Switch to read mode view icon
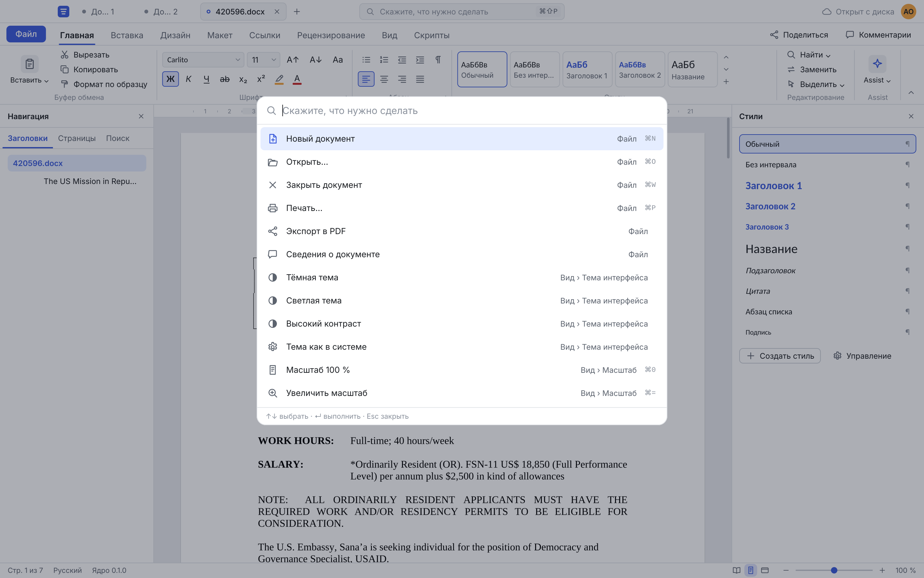The image size is (924, 578). 737,570
